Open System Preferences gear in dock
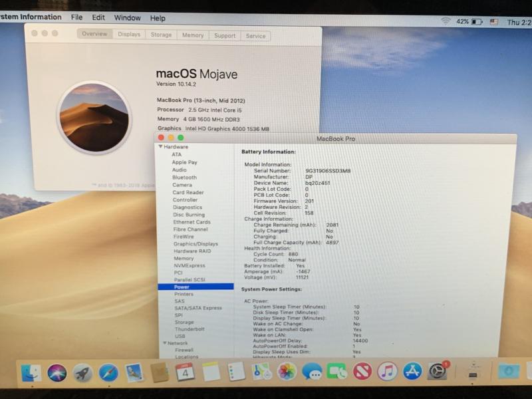The image size is (532, 399). tap(438, 371)
